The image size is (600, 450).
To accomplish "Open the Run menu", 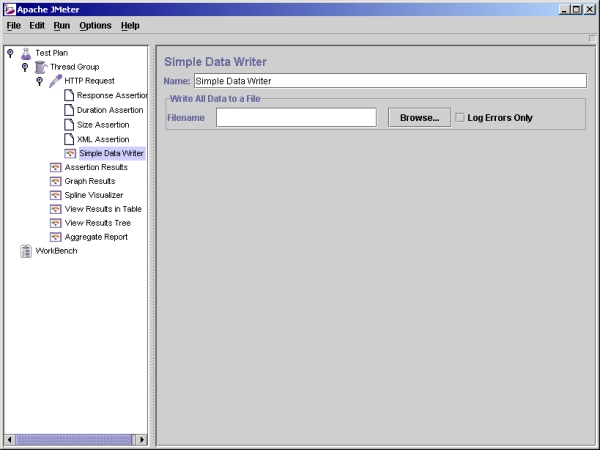I will click(x=62, y=25).
